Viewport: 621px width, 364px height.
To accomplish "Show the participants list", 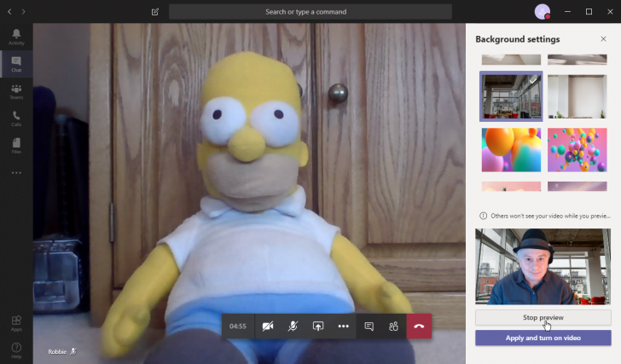I will pyautogui.click(x=394, y=326).
